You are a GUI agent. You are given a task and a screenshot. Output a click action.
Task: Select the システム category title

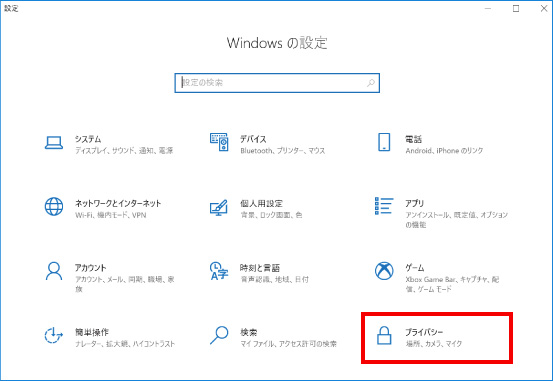point(88,139)
